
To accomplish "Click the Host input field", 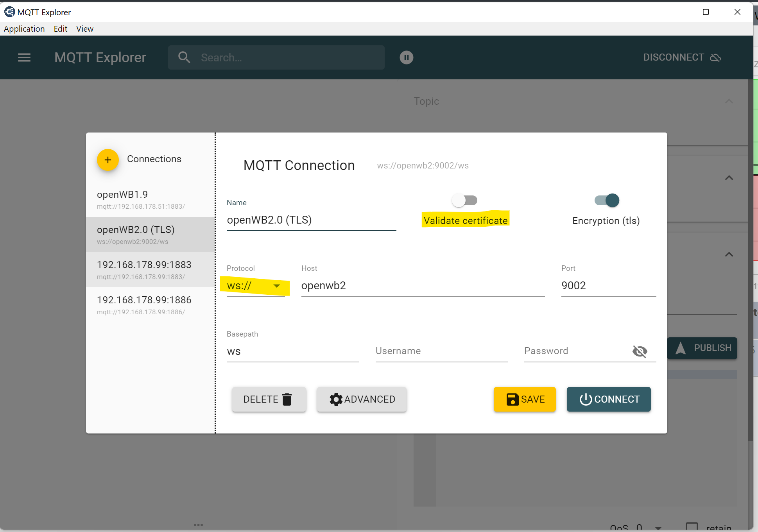I will click(422, 286).
